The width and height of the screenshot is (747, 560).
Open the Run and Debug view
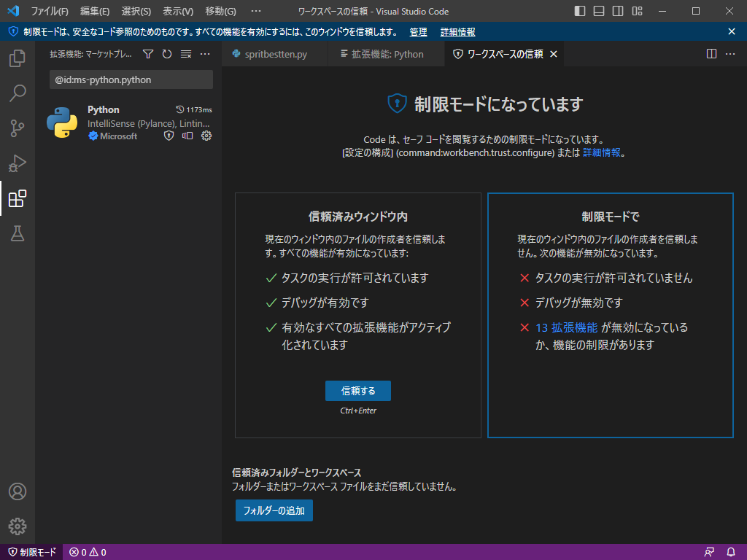(x=18, y=163)
